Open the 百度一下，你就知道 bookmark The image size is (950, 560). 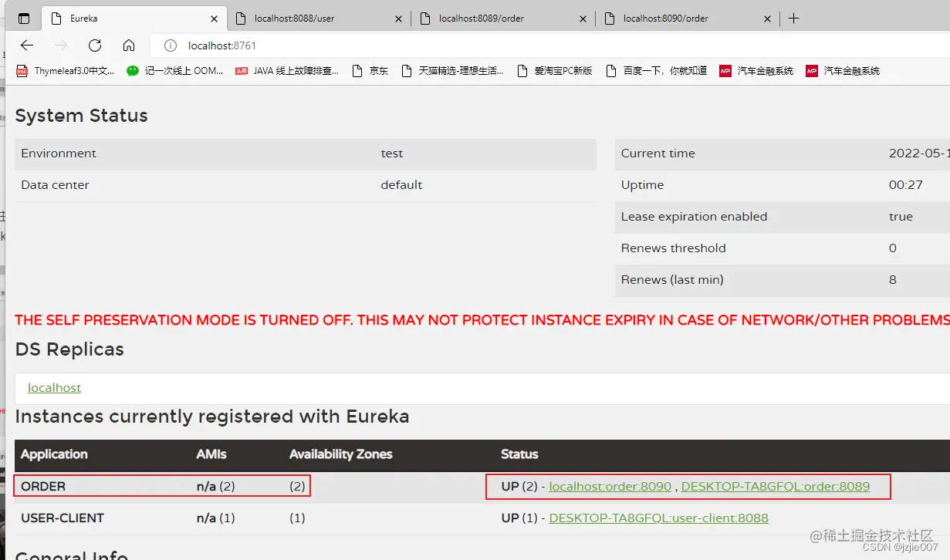[x=656, y=71]
